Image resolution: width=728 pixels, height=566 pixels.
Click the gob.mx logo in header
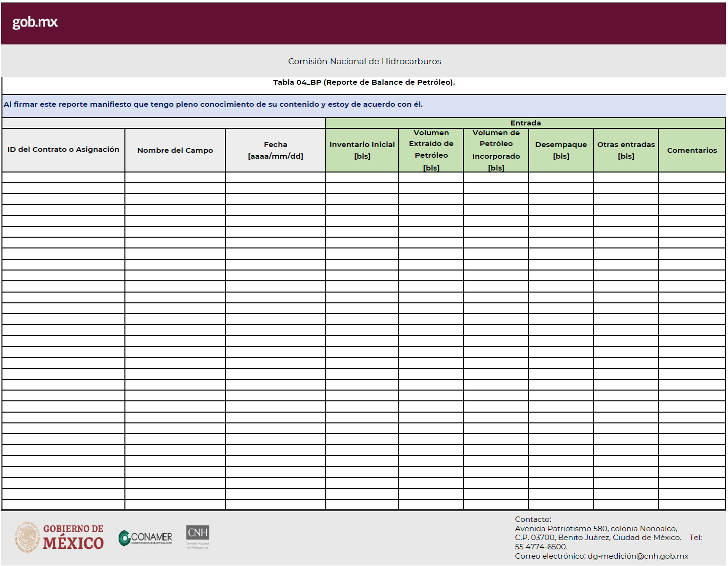click(35, 23)
